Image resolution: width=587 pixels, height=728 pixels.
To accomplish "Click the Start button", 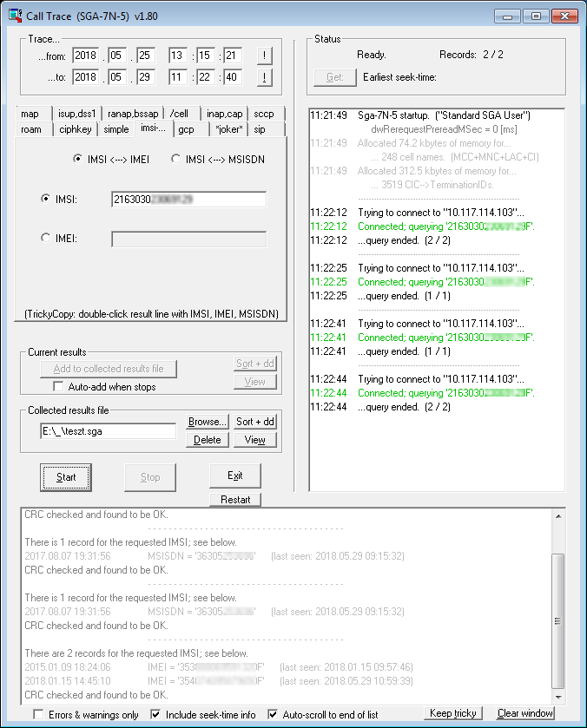I will tap(66, 477).
